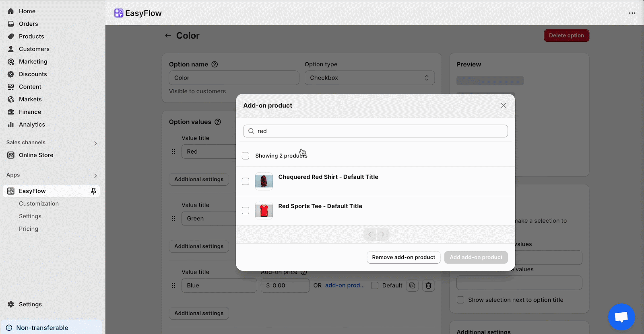Click the add-on prod... link for Blue
This screenshot has height=334, width=644.
click(345, 285)
